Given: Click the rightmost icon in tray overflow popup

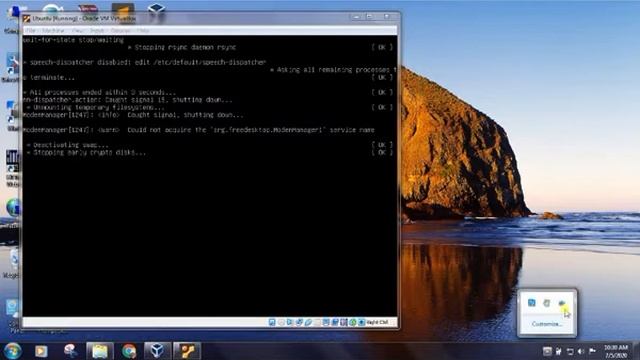Looking at the screenshot, I should coord(562,303).
